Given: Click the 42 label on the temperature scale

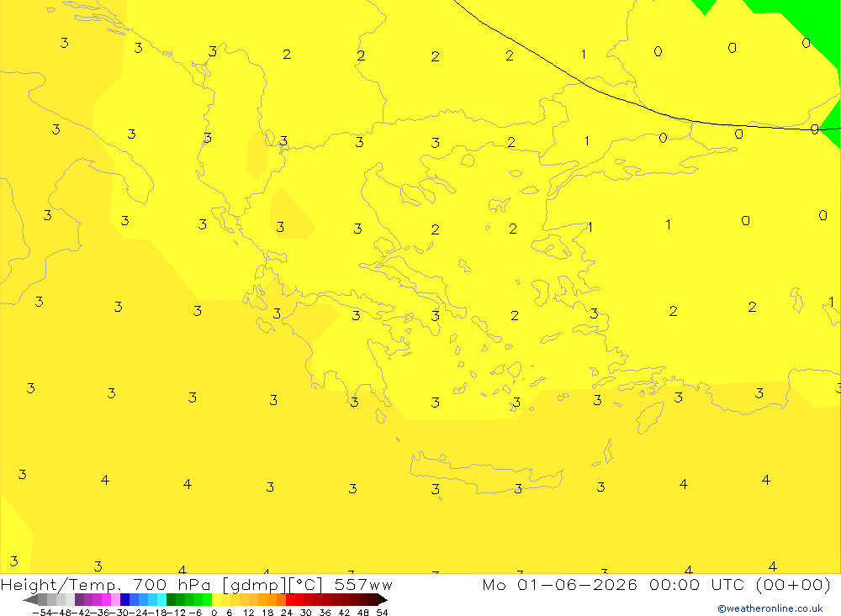Looking at the screenshot, I should point(344,613).
